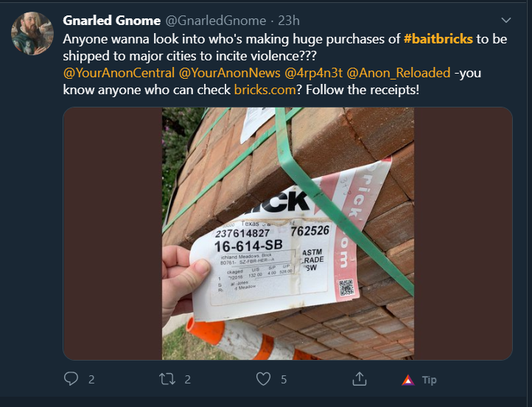
Task: Open the brick pallet photo
Action: (287, 233)
